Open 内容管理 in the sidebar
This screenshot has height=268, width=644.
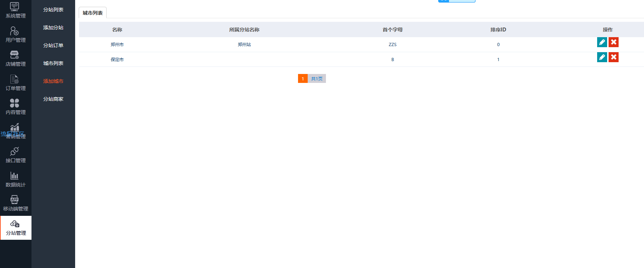click(16, 107)
